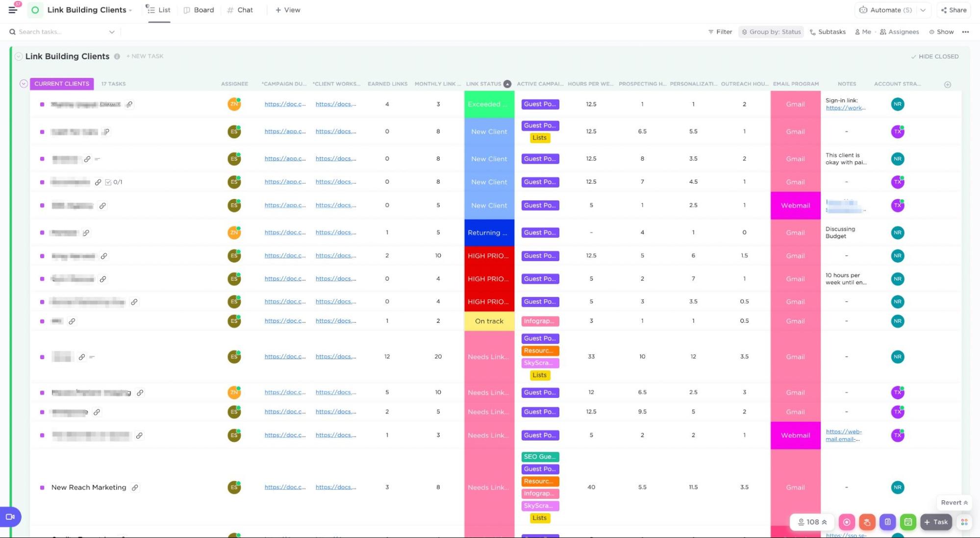Screen dimensions: 980x538
Task: Switch to the Board view tab
Action: 199,10
